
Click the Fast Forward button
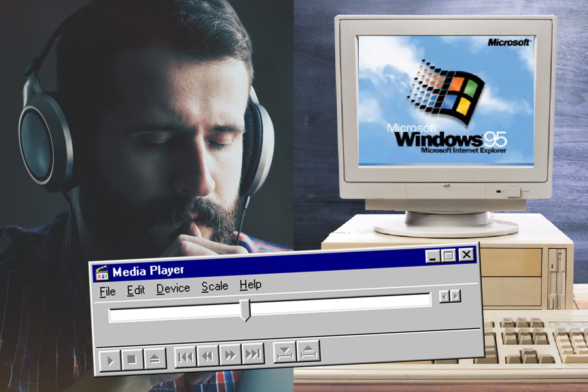[x=230, y=355]
